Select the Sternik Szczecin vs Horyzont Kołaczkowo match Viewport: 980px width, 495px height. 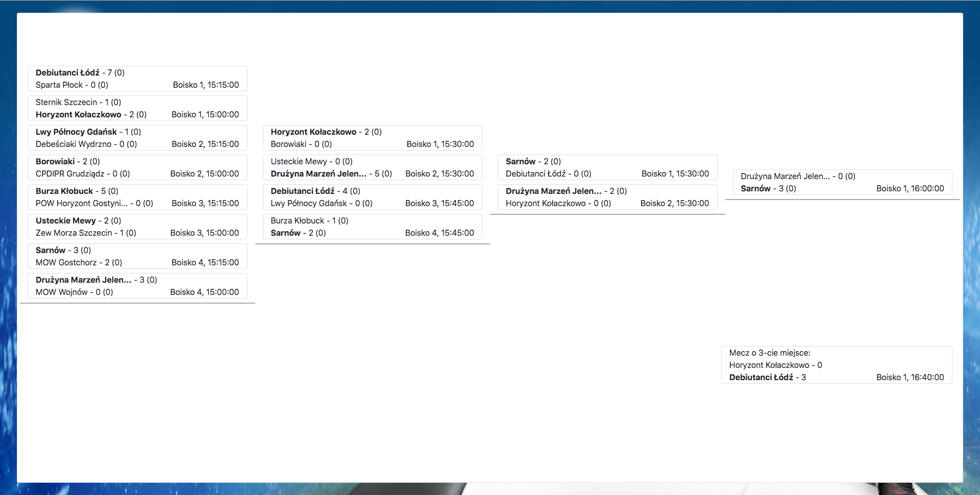137,108
